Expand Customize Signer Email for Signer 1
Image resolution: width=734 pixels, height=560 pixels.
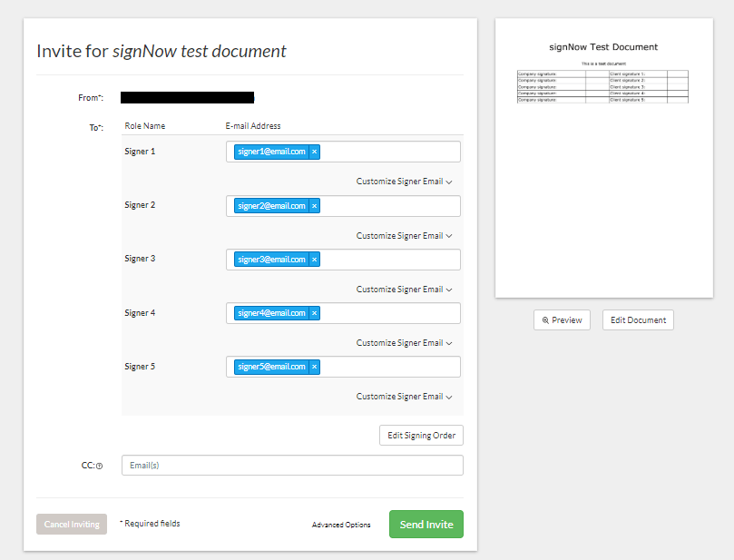click(404, 182)
